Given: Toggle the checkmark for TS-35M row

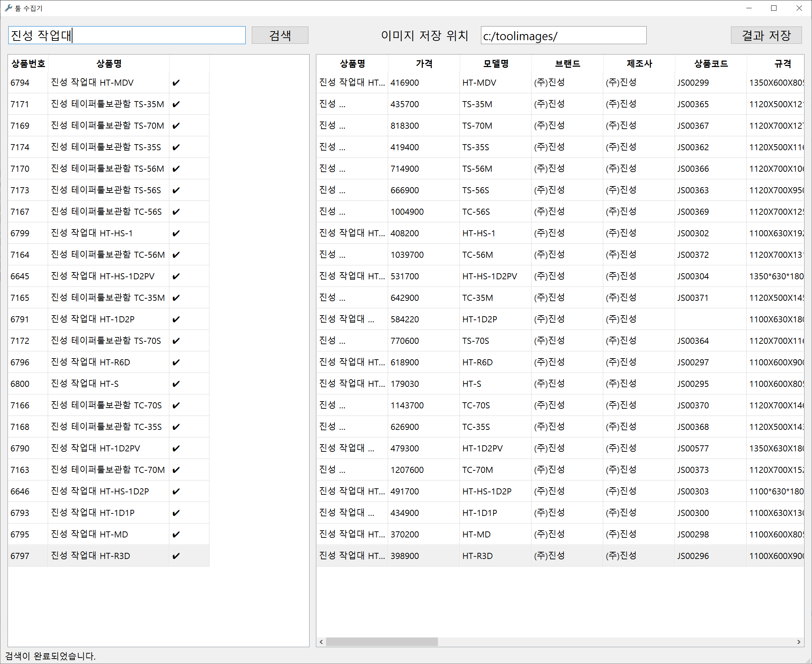Looking at the screenshot, I should coord(176,104).
